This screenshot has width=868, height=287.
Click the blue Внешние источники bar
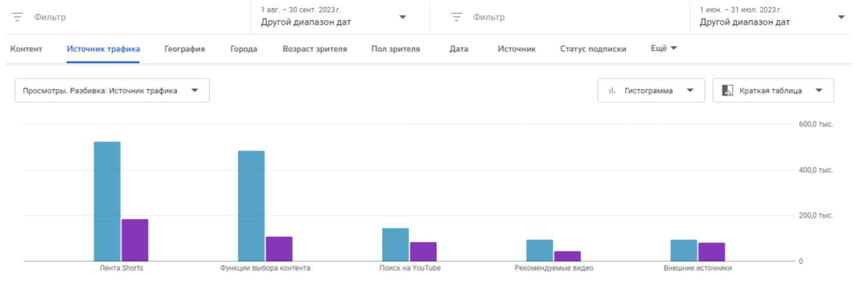click(x=684, y=250)
